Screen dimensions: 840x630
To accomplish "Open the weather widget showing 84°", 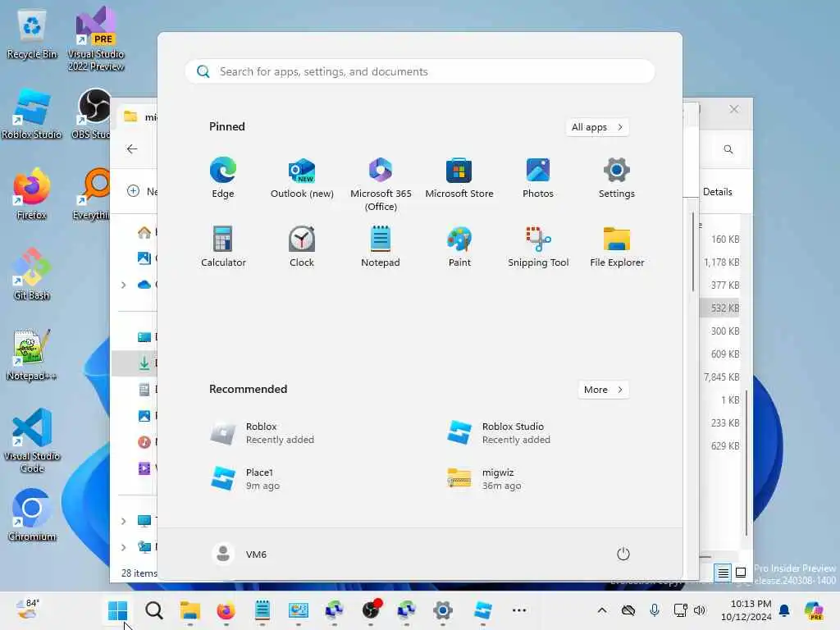I will click(x=28, y=609).
